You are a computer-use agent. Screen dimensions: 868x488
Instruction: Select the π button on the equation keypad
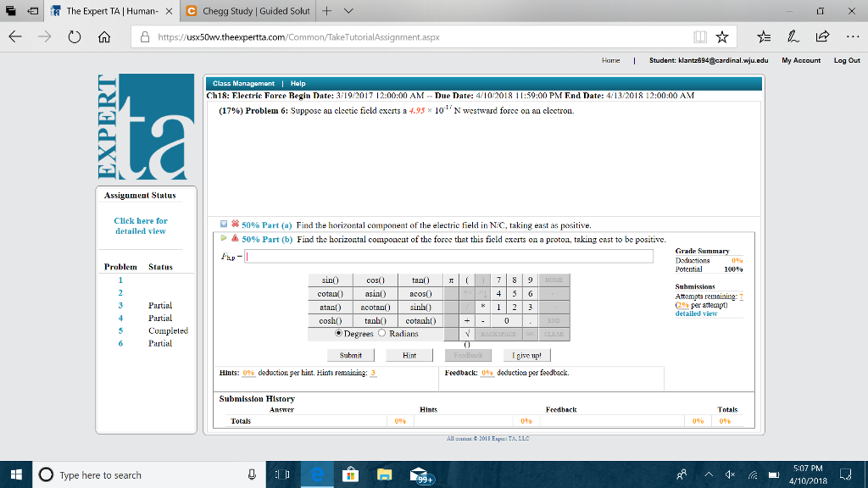(x=450, y=280)
